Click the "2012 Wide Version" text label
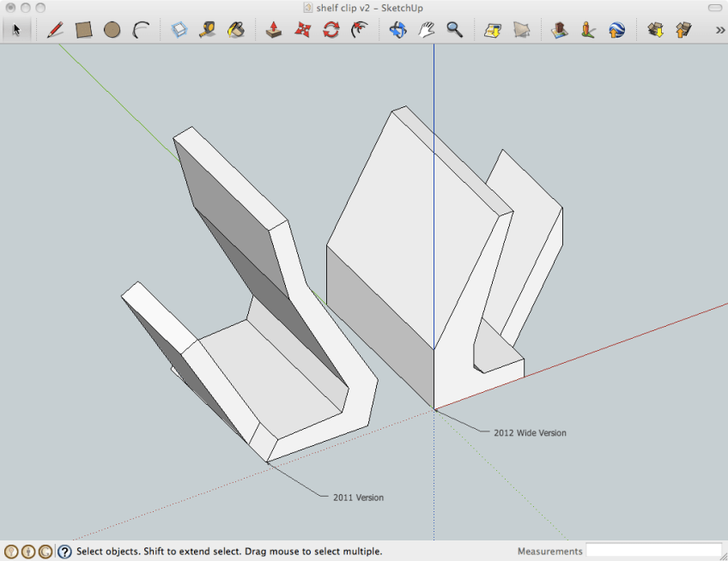Screen dimensions: 728x561 pyautogui.click(x=530, y=433)
